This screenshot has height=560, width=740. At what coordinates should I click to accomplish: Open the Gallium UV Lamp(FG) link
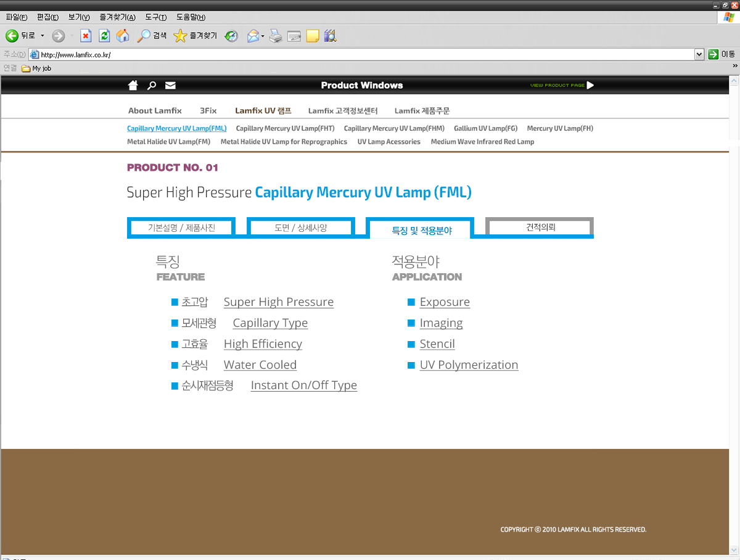pyautogui.click(x=485, y=128)
